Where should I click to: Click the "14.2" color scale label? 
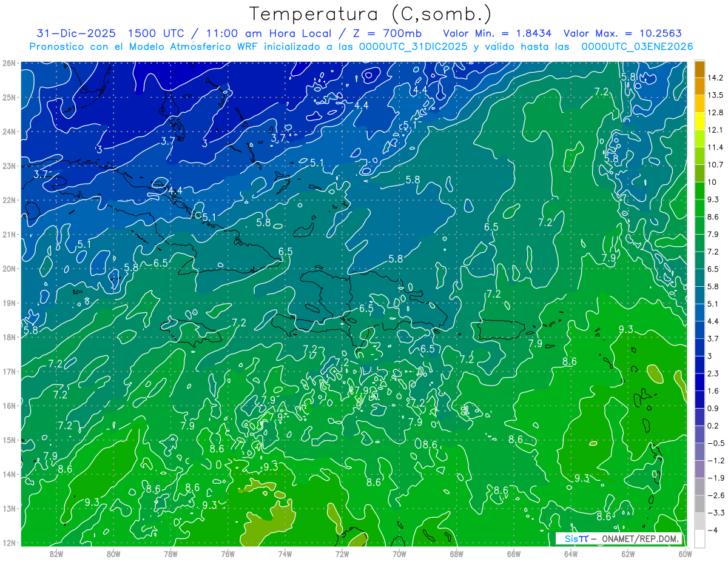point(716,78)
